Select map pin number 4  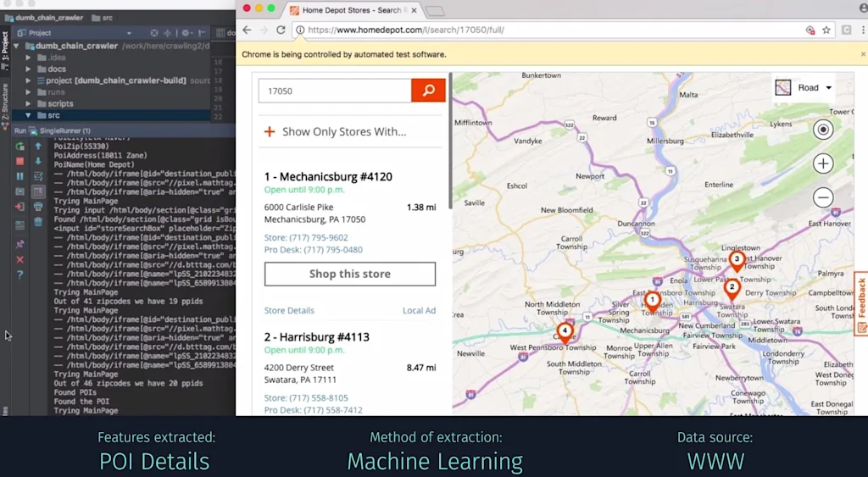(x=565, y=333)
